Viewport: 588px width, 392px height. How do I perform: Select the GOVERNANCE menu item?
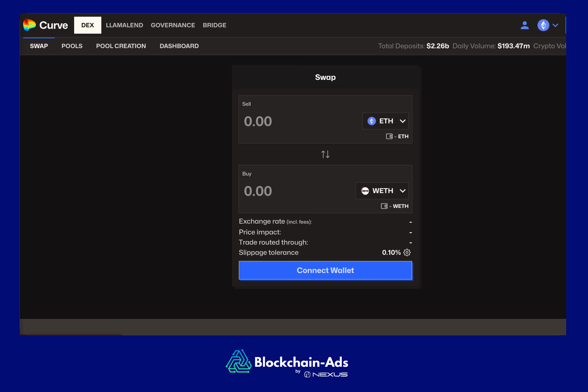coord(173,25)
